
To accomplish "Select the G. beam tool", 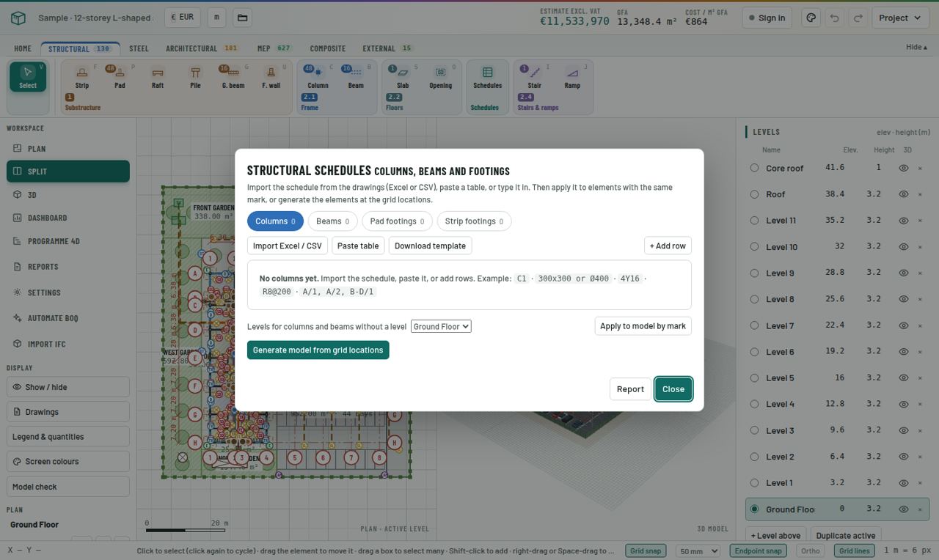I will coord(233,77).
